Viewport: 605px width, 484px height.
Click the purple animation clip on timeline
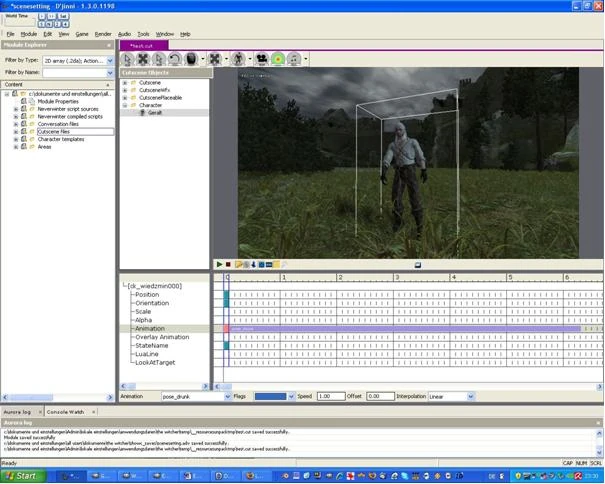click(x=405, y=328)
